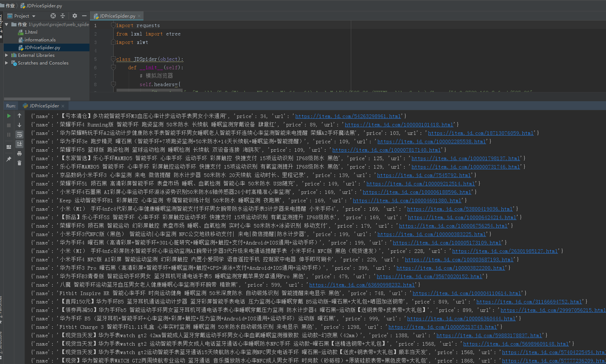This screenshot has width=606, height=364.
Task: Hide the Project tool window
Action: point(84,16)
